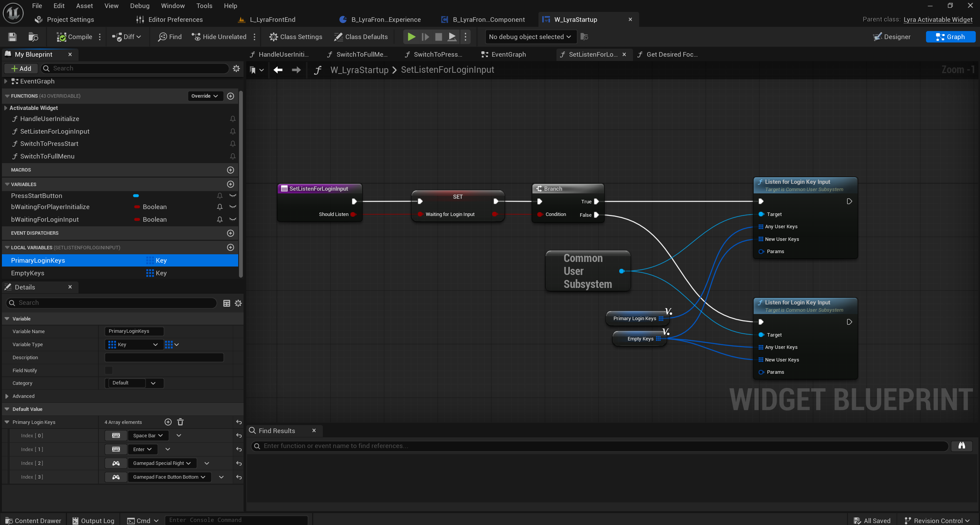980x525 pixels.
Task: Open the Asset menu
Action: point(84,6)
